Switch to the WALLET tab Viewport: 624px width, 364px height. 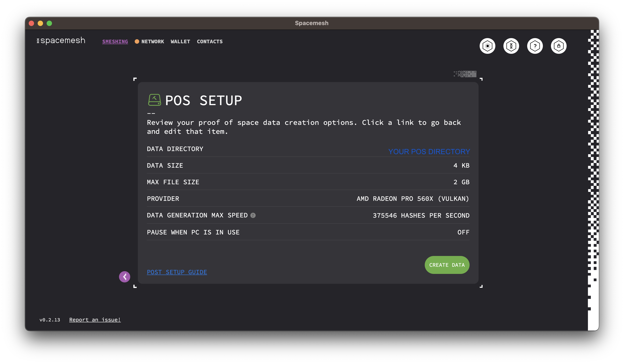point(181,41)
